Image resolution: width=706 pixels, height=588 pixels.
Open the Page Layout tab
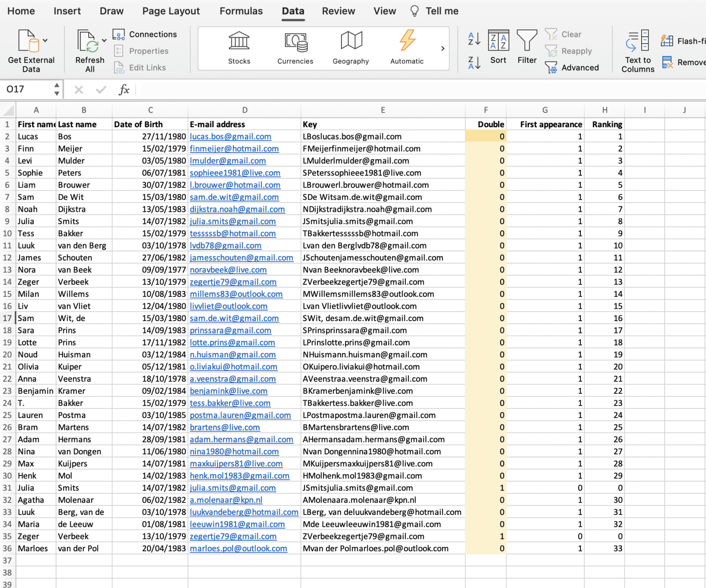point(171,11)
